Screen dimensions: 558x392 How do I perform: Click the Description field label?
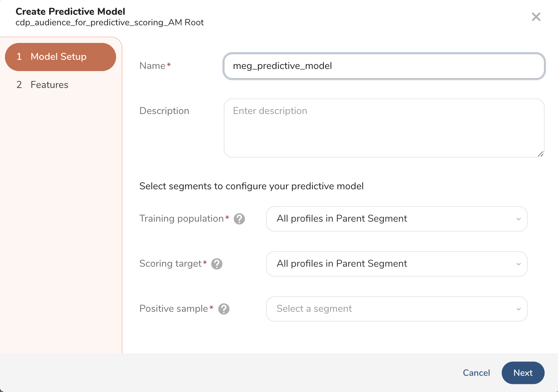coord(164,111)
